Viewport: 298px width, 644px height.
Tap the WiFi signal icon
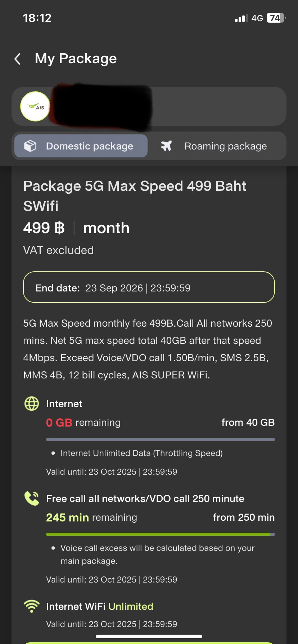point(32,606)
